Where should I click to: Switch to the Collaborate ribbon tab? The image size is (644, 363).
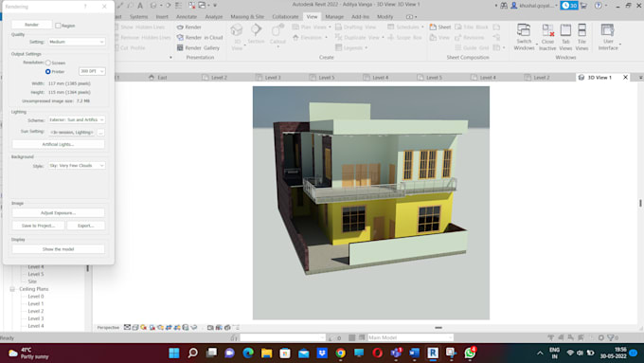(285, 17)
